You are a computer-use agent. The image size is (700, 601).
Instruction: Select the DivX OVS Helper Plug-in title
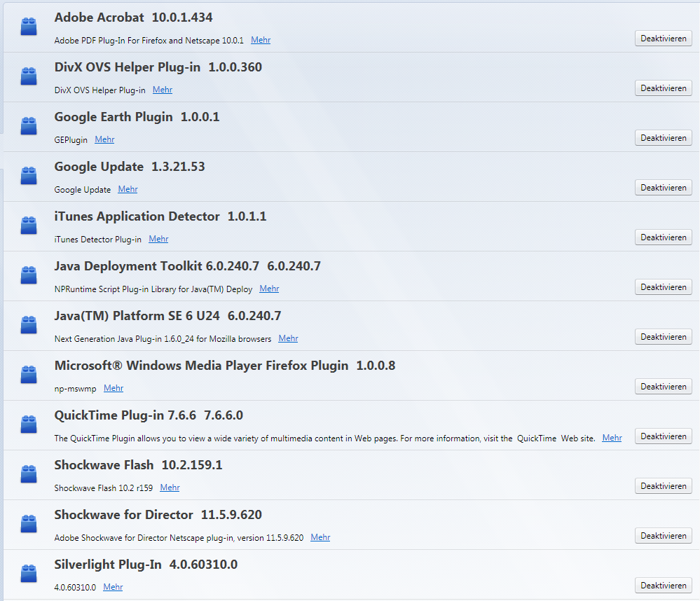coord(158,67)
